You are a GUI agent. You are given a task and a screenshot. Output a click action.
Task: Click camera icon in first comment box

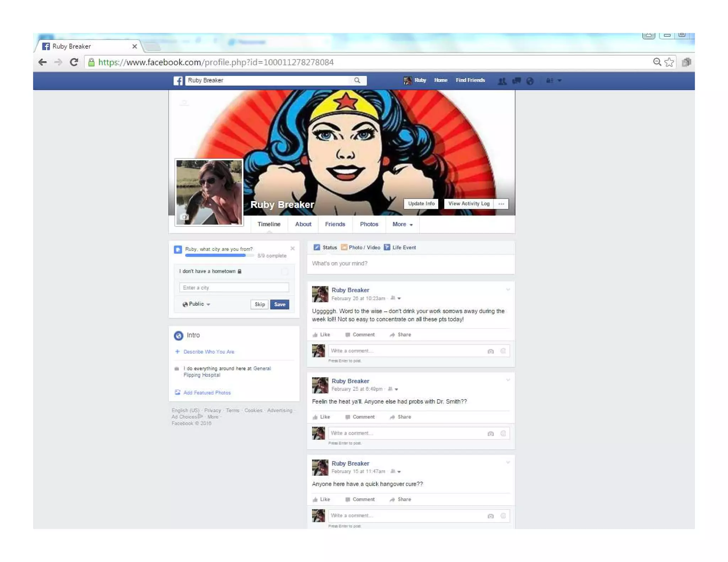(x=491, y=351)
